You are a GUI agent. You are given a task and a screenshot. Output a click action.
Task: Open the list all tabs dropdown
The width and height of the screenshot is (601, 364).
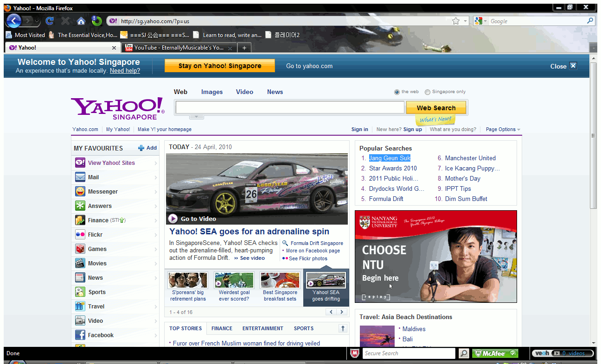click(x=593, y=48)
